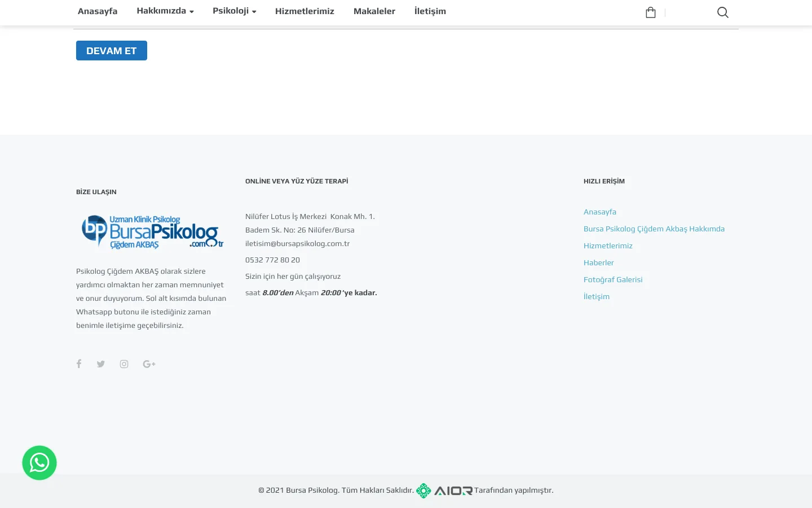Open the Fotoğraf Galerisi link
The width and height of the screenshot is (812, 508).
tap(613, 280)
